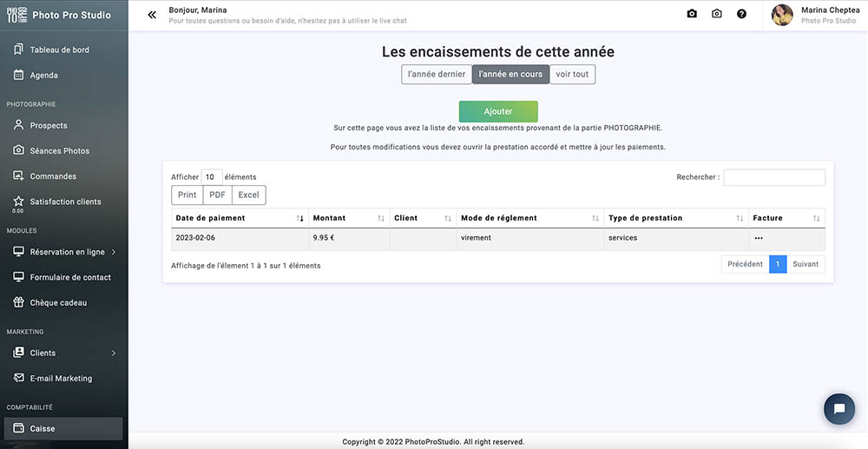868x449 pixels.
Task: Select l'année en cours filter
Action: click(510, 74)
